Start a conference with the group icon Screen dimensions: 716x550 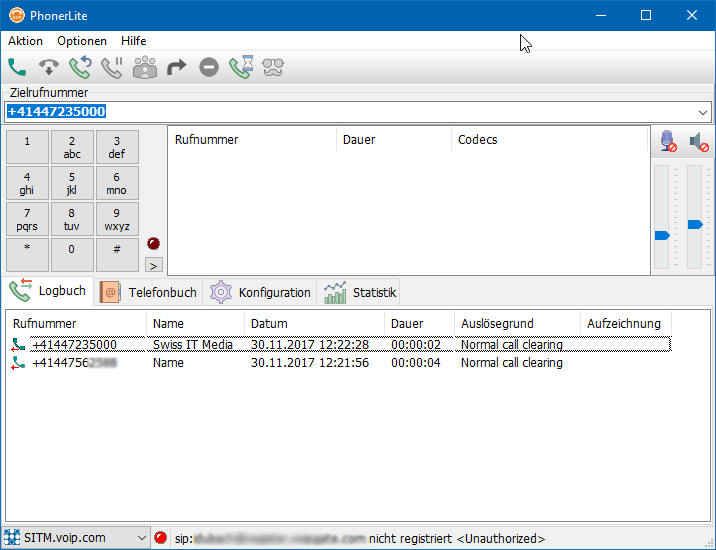coord(145,67)
